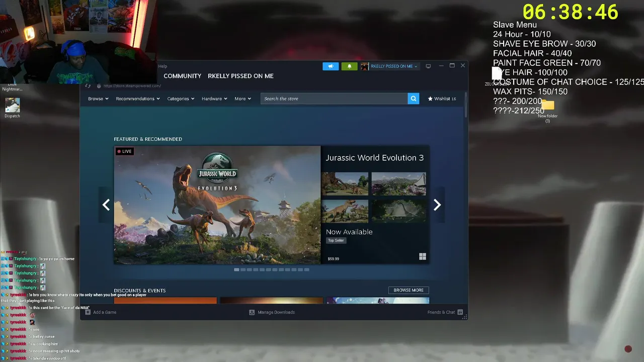
Task: Click the Now Available text
Action: click(x=349, y=232)
